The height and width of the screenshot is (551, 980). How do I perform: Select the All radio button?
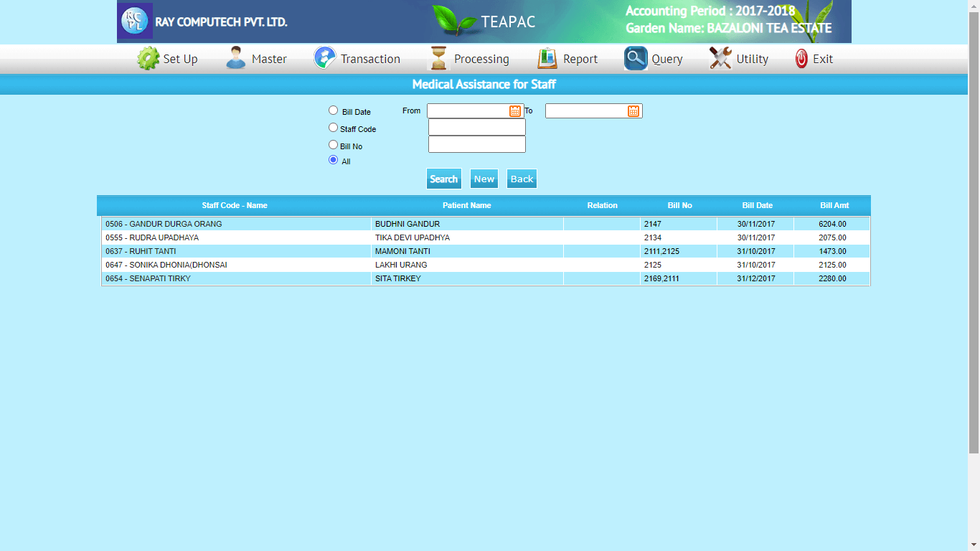coord(333,160)
